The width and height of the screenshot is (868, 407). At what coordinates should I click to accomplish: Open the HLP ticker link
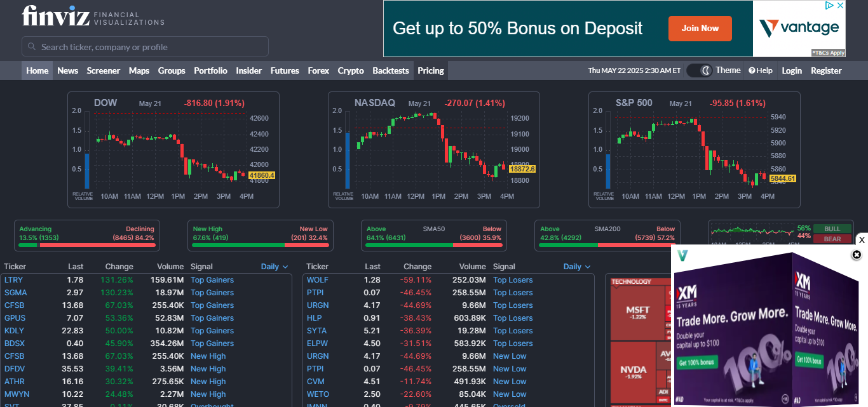coord(315,318)
